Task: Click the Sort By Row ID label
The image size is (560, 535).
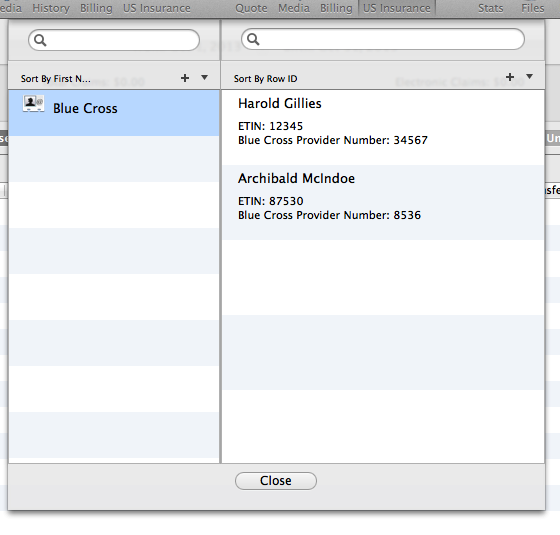Action: click(x=265, y=79)
